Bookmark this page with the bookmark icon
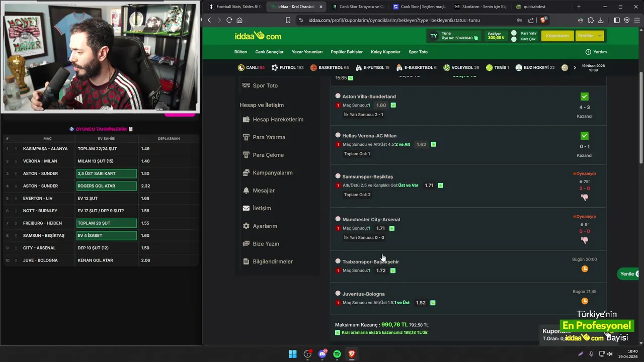644x362 pixels. [x=288, y=20]
